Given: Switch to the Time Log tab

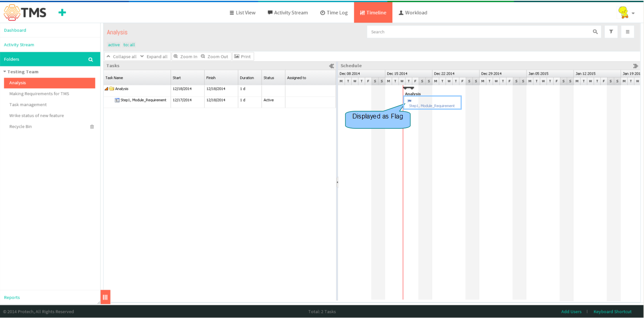Looking at the screenshot, I should point(334,13).
